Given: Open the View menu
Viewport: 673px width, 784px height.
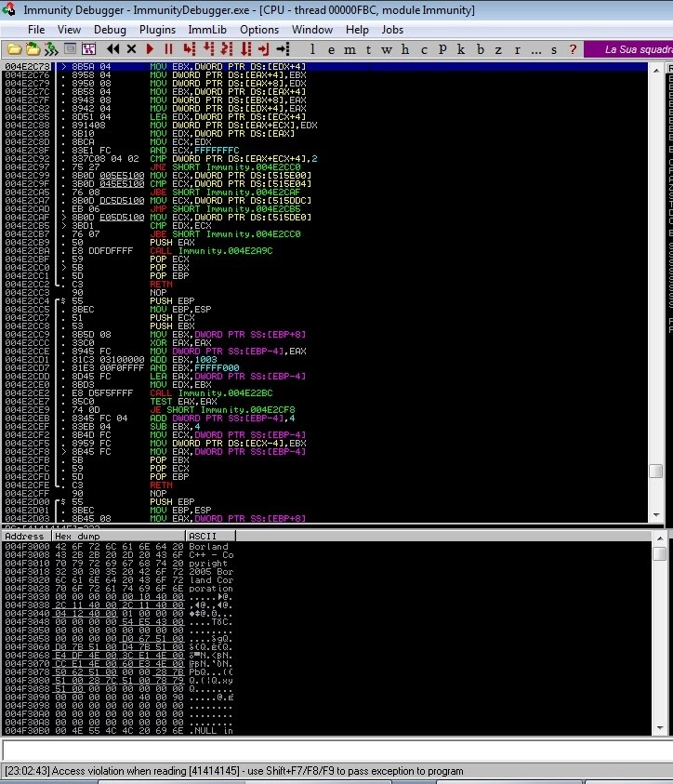Looking at the screenshot, I should [69, 30].
